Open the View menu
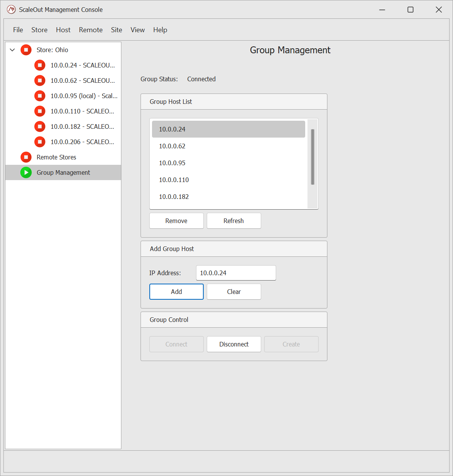 click(x=137, y=30)
